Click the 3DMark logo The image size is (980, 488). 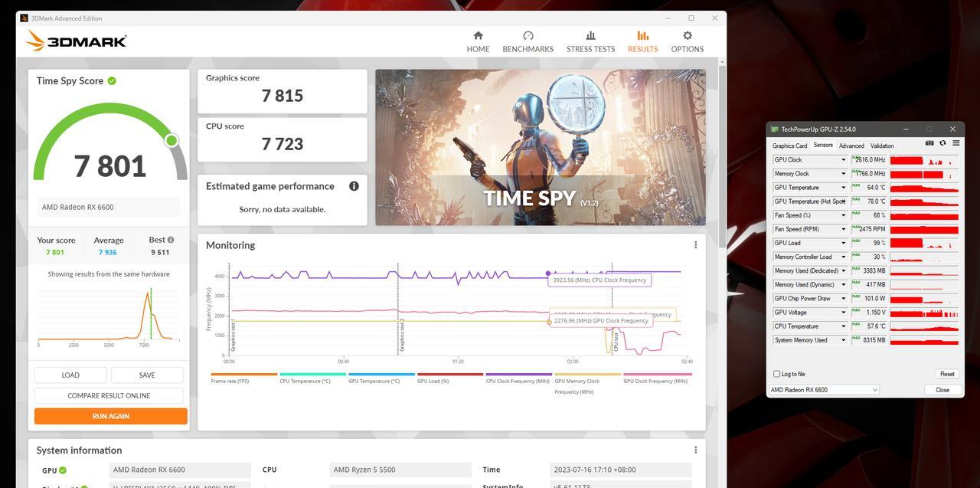77,41
